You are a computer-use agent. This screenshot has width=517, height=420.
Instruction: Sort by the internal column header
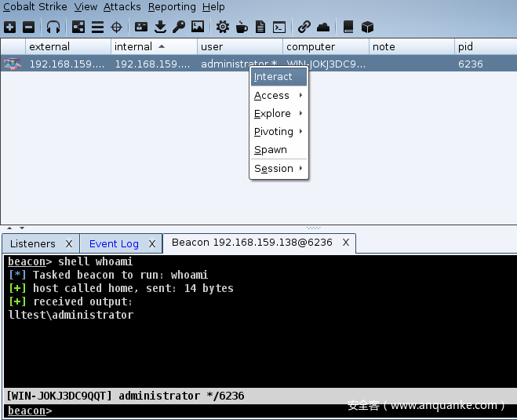(x=154, y=46)
